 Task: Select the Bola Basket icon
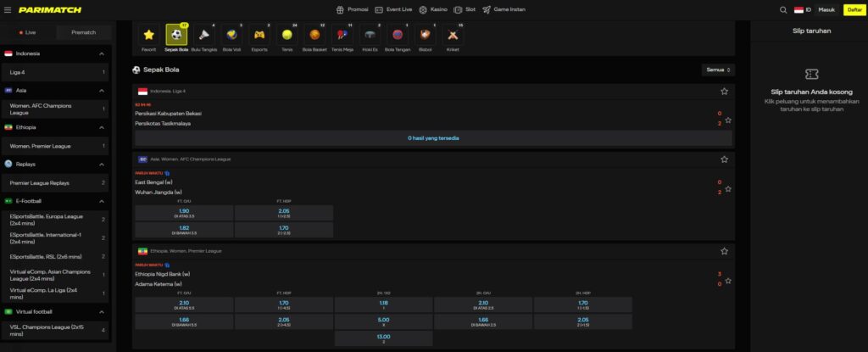click(x=314, y=35)
